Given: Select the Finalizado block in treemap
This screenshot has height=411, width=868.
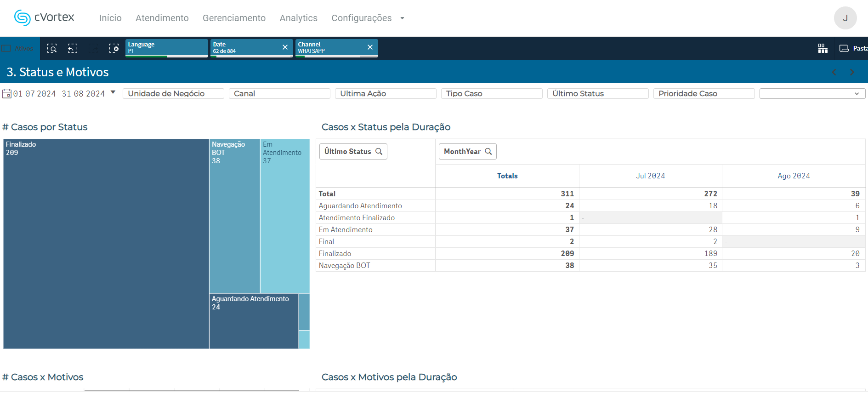Looking at the screenshot, I should pyautogui.click(x=106, y=244).
